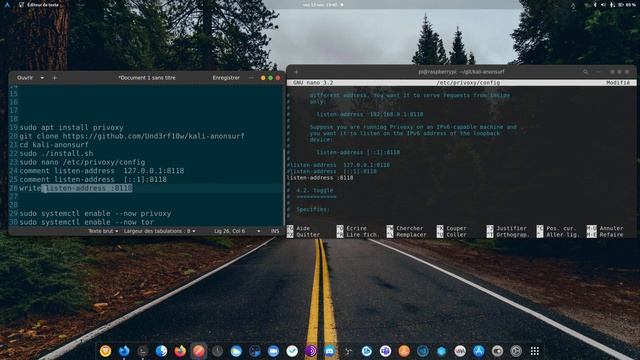Click the 'Écrire' shortcut in nano
The height and width of the screenshot is (360, 640).
tap(356, 228)
